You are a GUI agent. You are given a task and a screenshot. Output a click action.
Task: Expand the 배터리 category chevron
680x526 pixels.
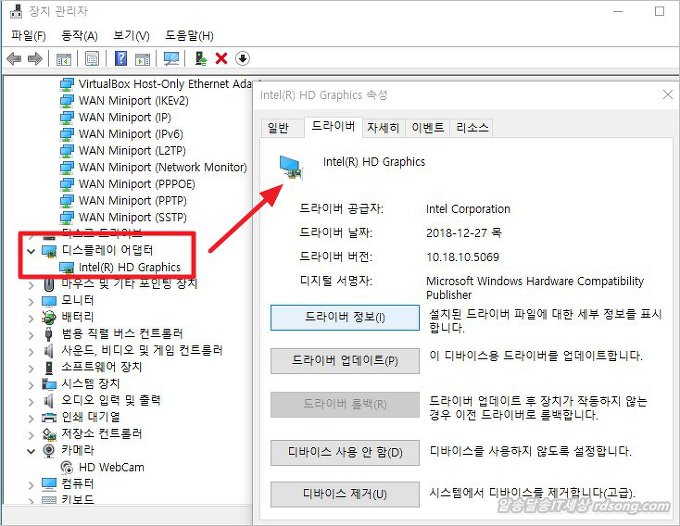31,317
